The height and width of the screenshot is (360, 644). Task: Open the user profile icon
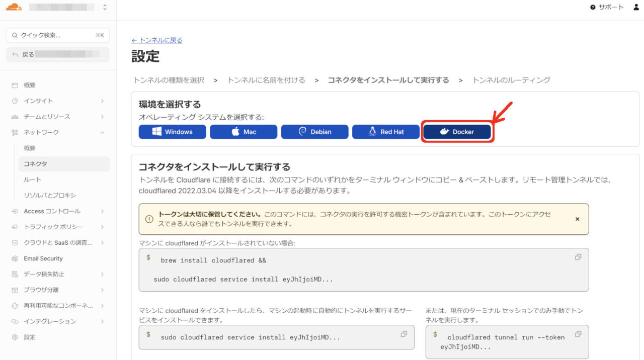(635, 7)
